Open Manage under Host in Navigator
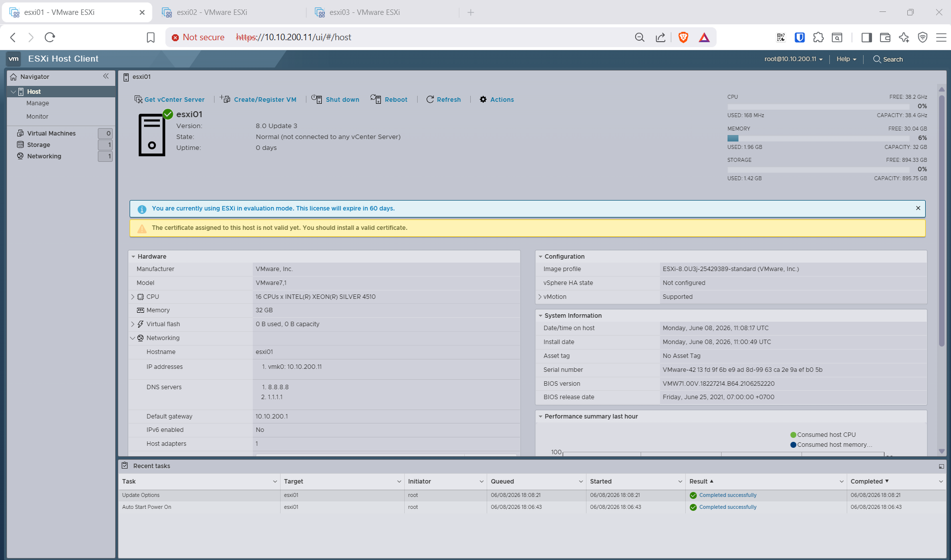Viewport: 951px width, 560px height. (x=38, y=103)
